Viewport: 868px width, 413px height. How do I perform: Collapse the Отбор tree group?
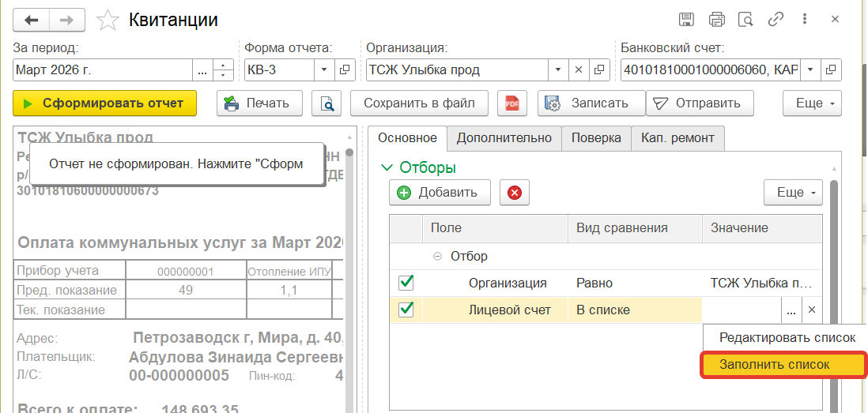click(x=436, y=256)
